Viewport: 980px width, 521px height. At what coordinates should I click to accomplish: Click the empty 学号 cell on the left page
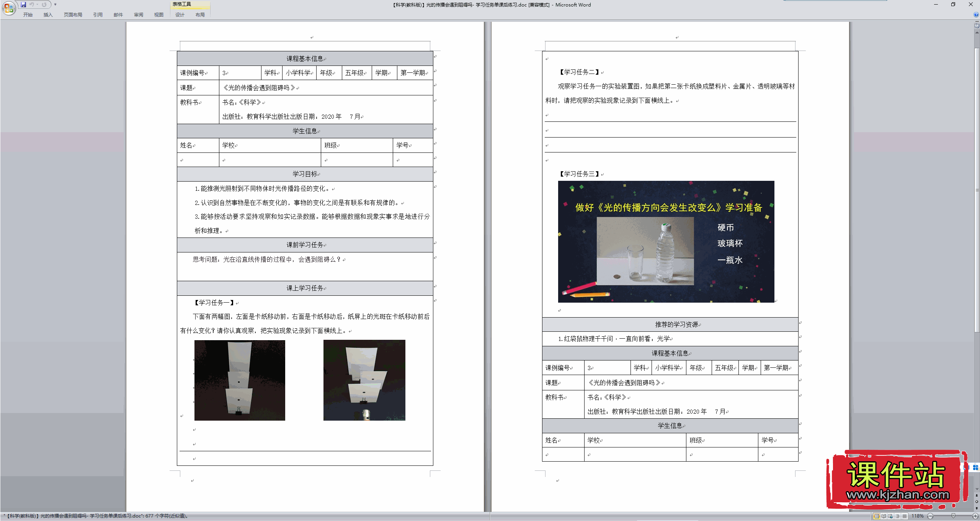pos(413,160)
